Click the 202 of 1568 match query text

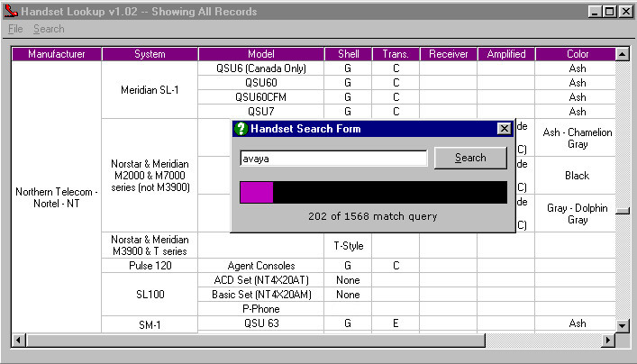click(x=372, y=216)
